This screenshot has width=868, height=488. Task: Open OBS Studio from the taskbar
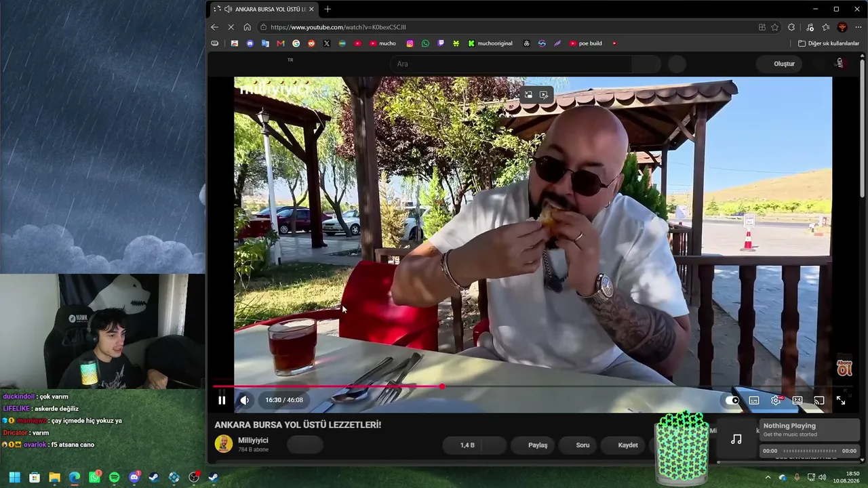pos(194,477)
